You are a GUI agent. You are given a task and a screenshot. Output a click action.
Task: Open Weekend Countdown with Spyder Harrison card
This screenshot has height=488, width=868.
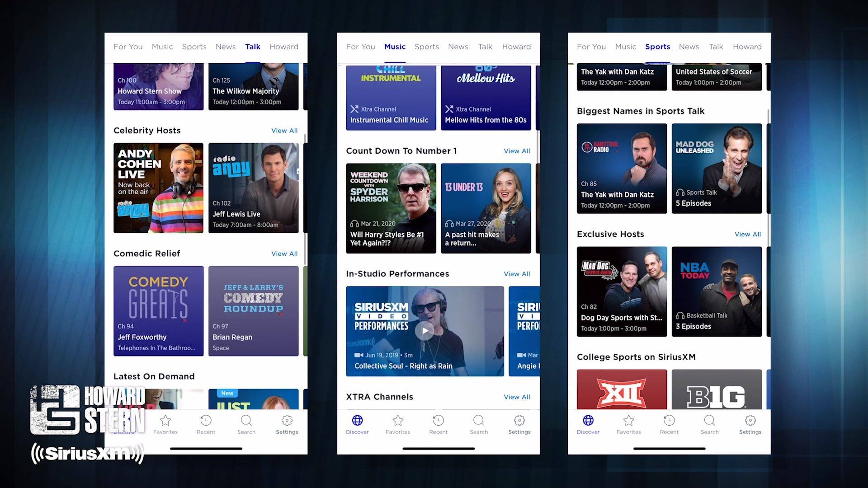[x=391, y=208]
